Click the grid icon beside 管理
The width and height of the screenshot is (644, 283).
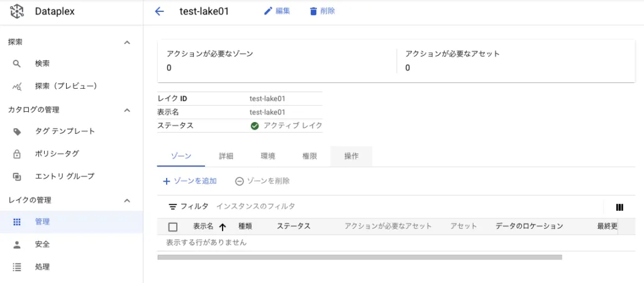click(16, 222)
